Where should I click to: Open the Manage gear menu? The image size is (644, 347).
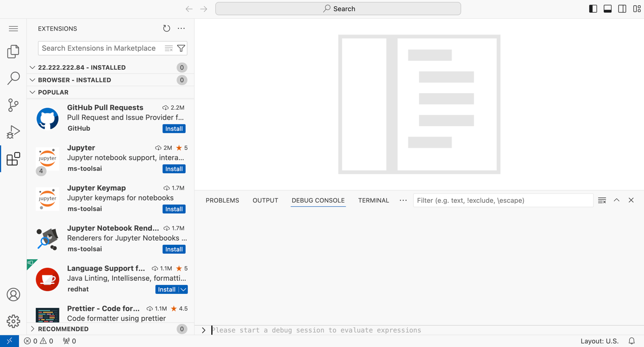(13, 321)
